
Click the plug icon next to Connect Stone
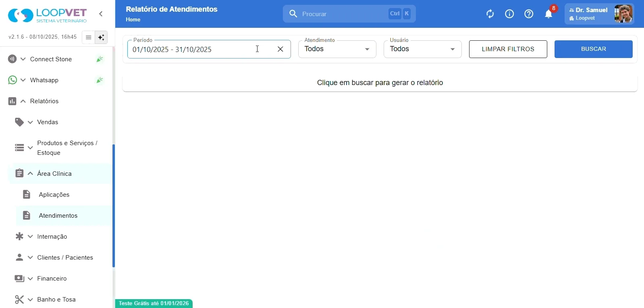pos(100,59)
